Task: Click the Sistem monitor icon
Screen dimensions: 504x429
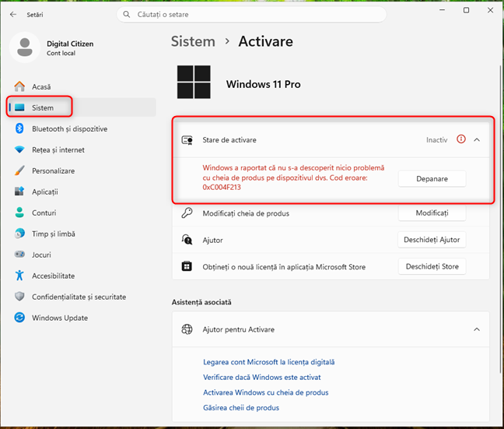Action: click(19, 107)
